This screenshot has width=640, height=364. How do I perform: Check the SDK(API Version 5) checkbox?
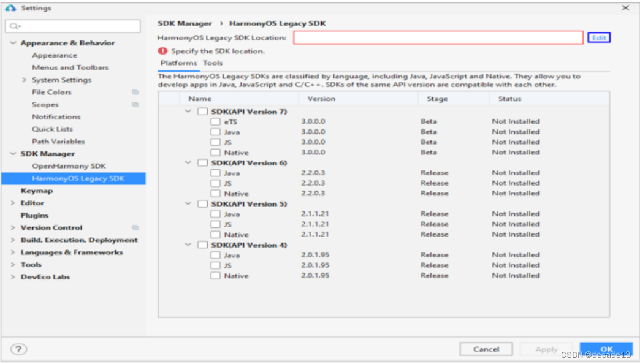click(x=203, y=203)
